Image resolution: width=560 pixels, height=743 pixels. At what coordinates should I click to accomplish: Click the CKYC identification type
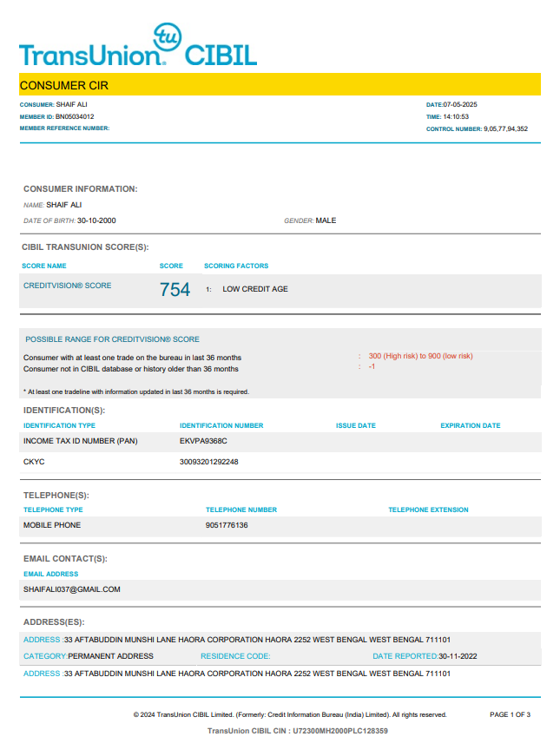click(34, 462)
